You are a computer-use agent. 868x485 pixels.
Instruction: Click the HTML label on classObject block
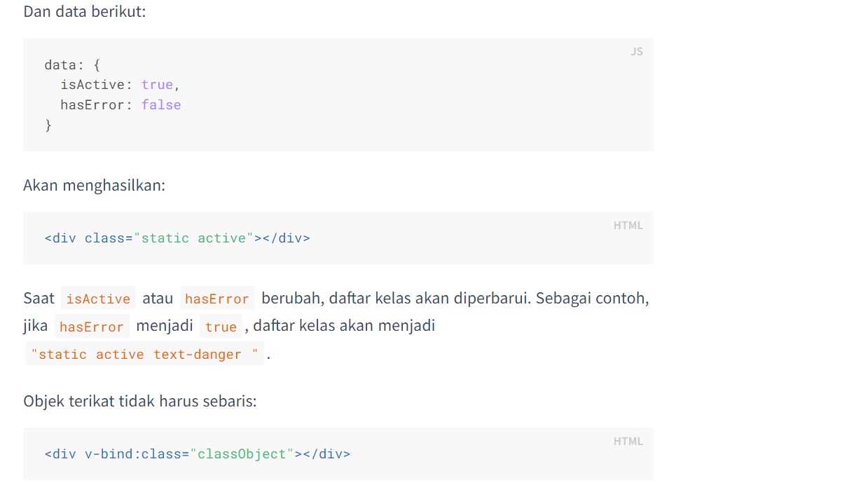(x=628, y=441)
